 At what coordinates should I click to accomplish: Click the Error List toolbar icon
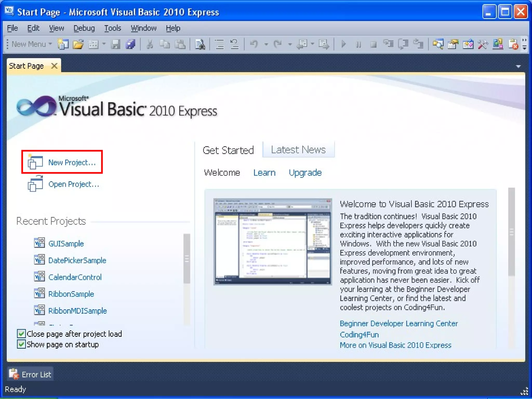click(x=513, y=44)
